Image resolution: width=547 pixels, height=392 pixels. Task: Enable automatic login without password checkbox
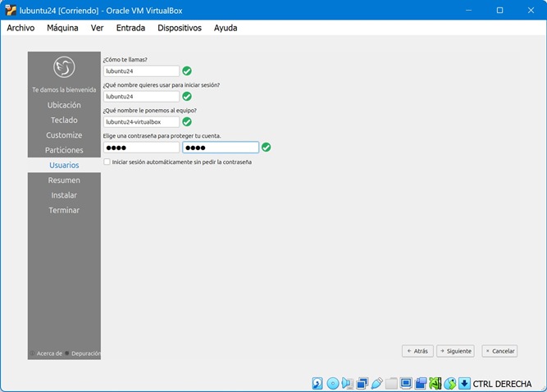[x=107, y=162]
